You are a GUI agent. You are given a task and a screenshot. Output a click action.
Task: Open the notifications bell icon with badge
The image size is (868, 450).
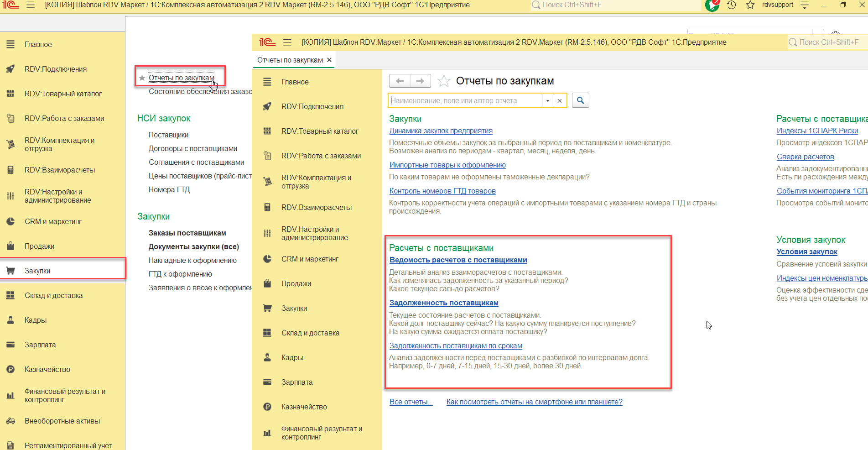click(x=712, y=5)
